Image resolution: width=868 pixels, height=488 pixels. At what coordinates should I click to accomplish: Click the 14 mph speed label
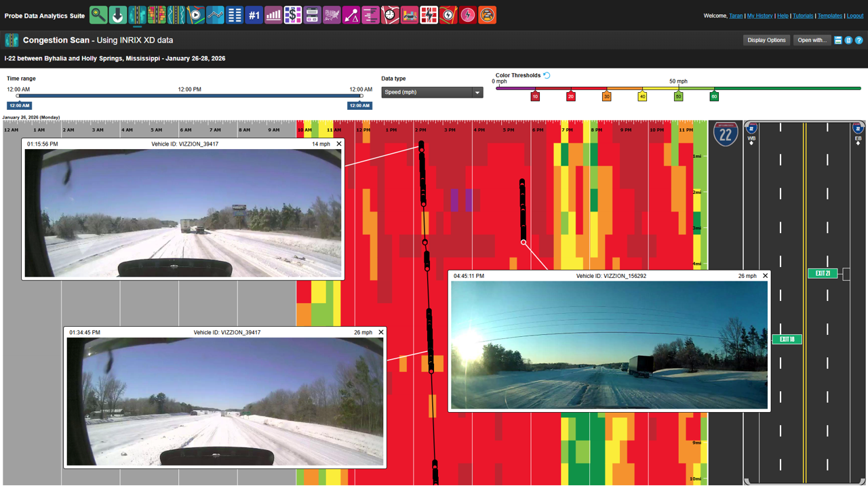click(x=321, y=144)
